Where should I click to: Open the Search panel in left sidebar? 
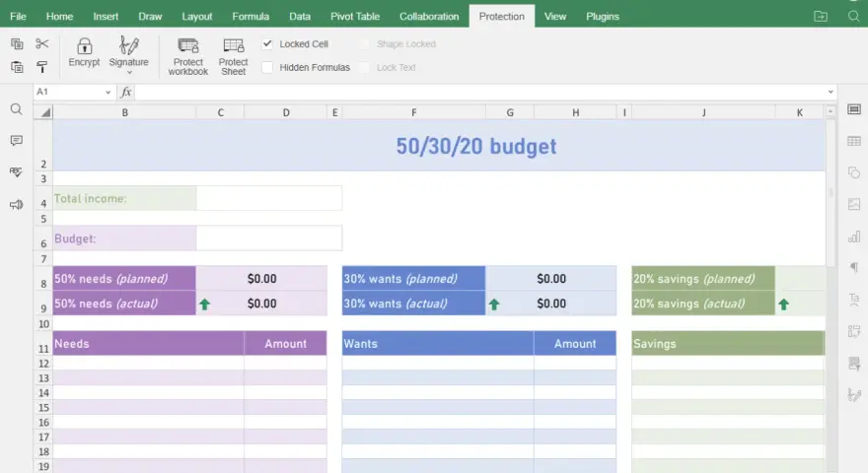click(17, 109)
